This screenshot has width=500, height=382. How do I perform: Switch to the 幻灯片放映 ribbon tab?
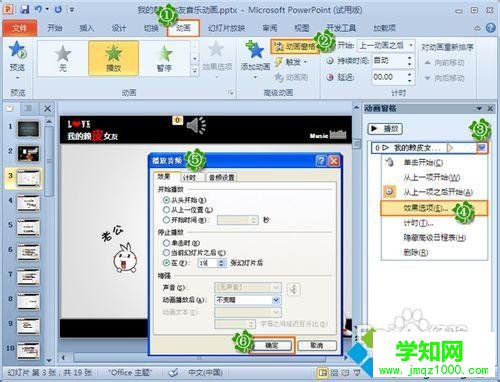(226, 28)
